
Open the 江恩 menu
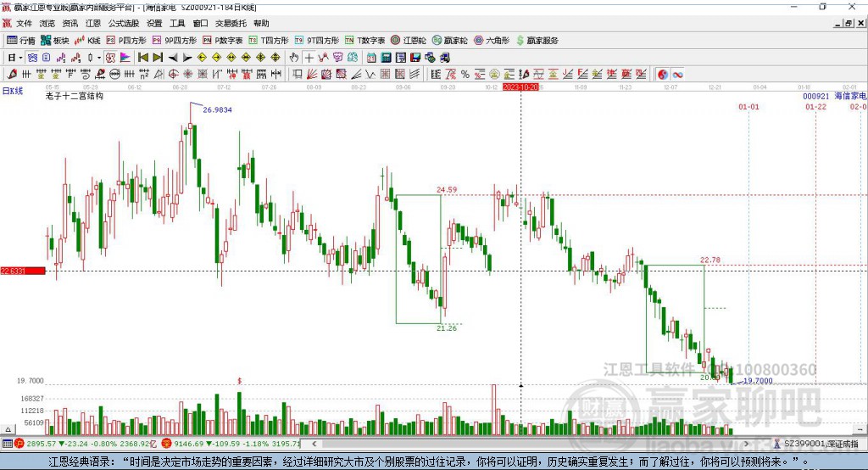pos(93,23)
